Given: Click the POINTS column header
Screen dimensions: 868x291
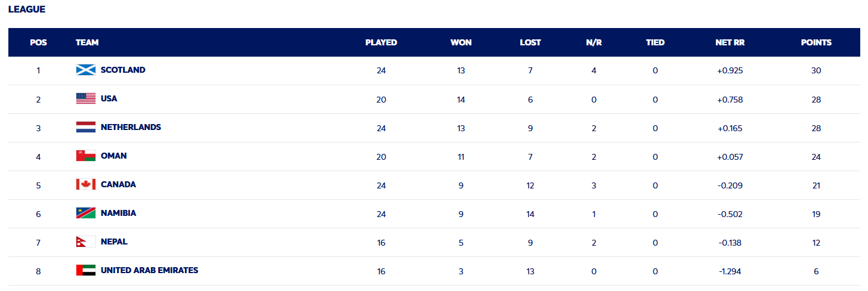Looking at the screenshot, I should tap(816, 42).
